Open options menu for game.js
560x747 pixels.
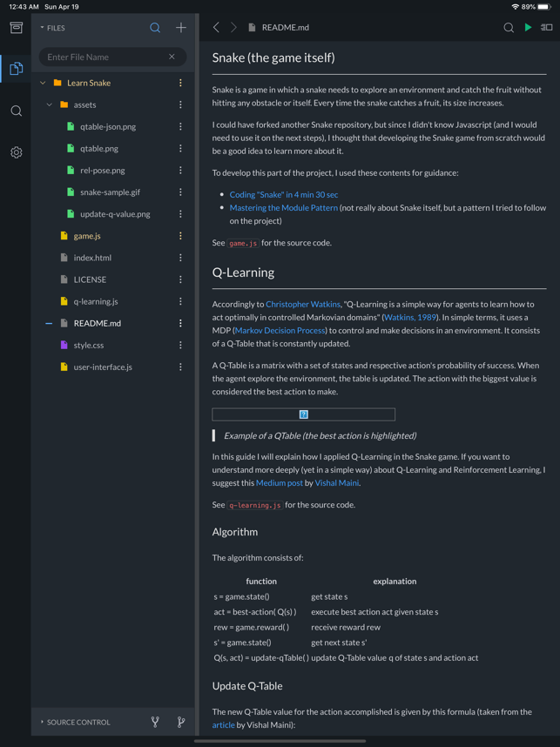180,236
